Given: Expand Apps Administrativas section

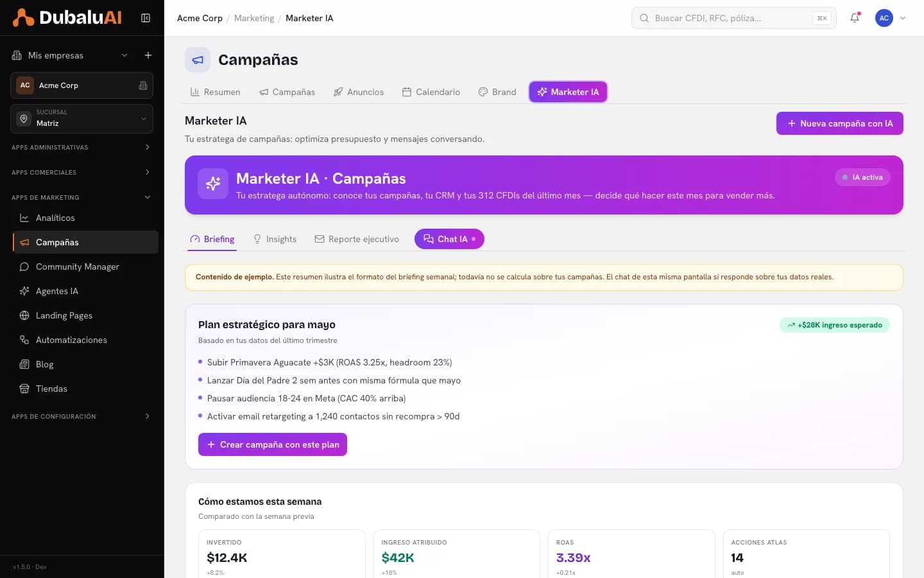Looking at the screenshot, I should point(81,147).
